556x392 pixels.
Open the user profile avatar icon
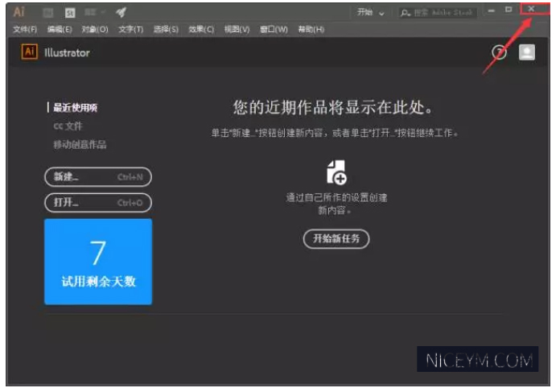click(526, 52)
